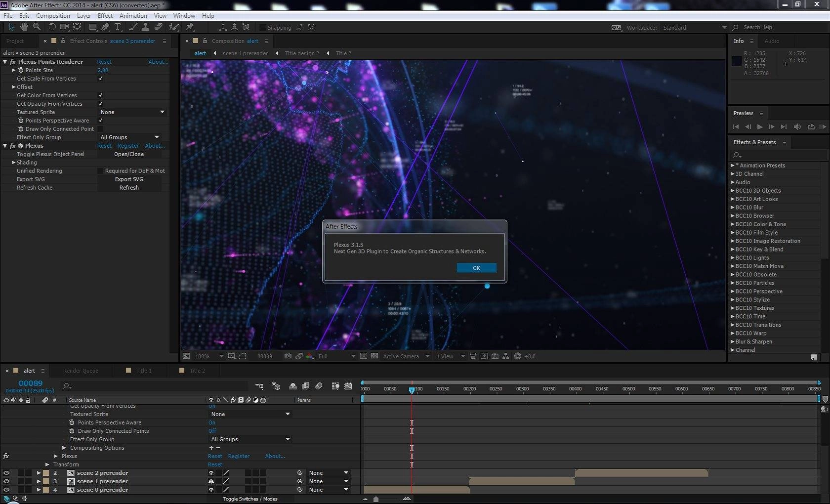Select the Roto Brush tool
830x504 pixels.
coord(174,27)
